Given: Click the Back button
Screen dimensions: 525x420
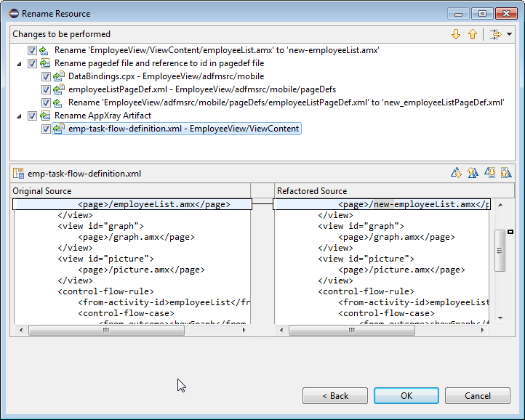Looking at the screenshot, I should pos(335,395).
